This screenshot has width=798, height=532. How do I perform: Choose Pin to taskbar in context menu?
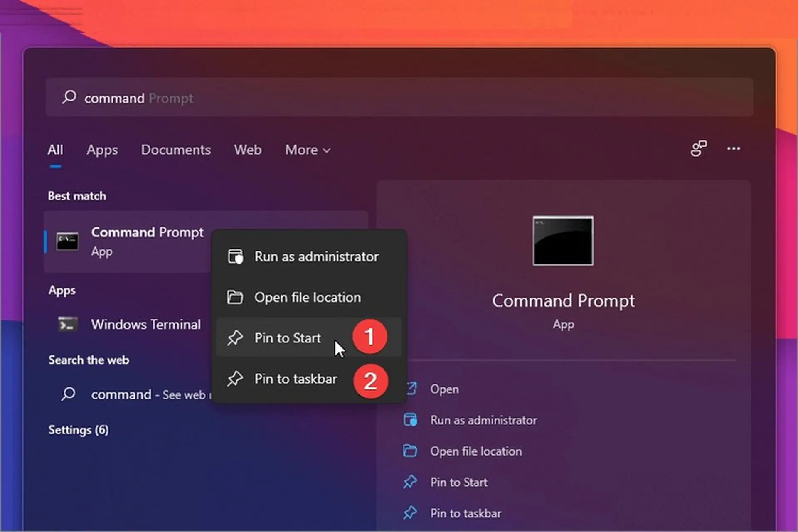coord(309,379)
